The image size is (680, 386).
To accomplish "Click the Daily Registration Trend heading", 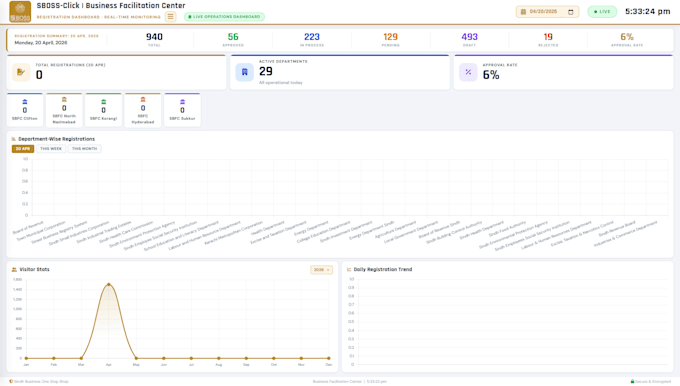I will tap(382, 269).
